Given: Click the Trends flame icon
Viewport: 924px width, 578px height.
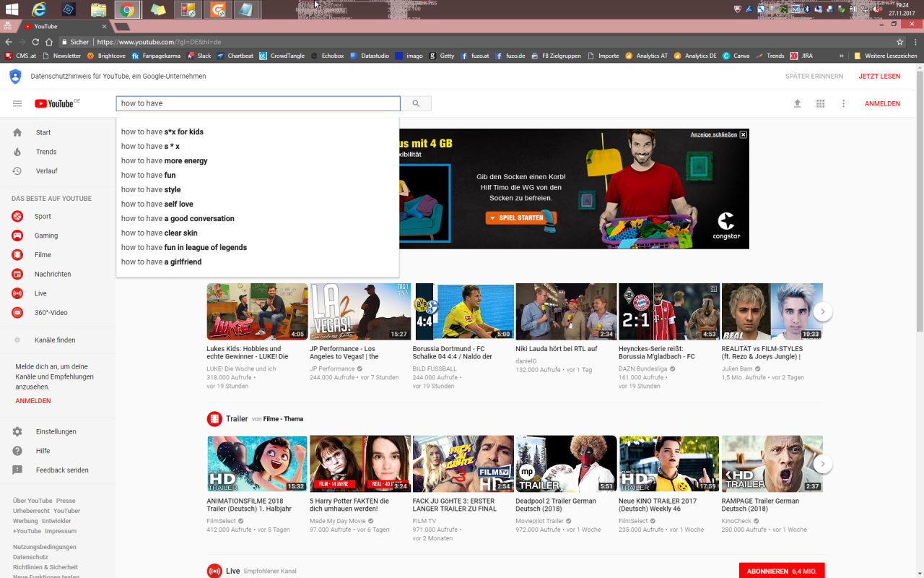Looking at the screenshot, I should click(17, 152).
